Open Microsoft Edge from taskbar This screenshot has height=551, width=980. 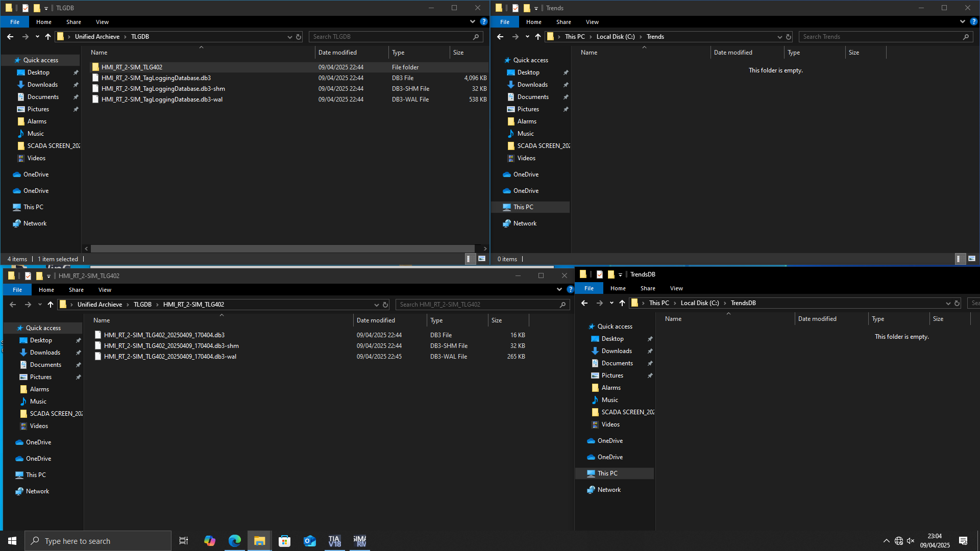234,541
